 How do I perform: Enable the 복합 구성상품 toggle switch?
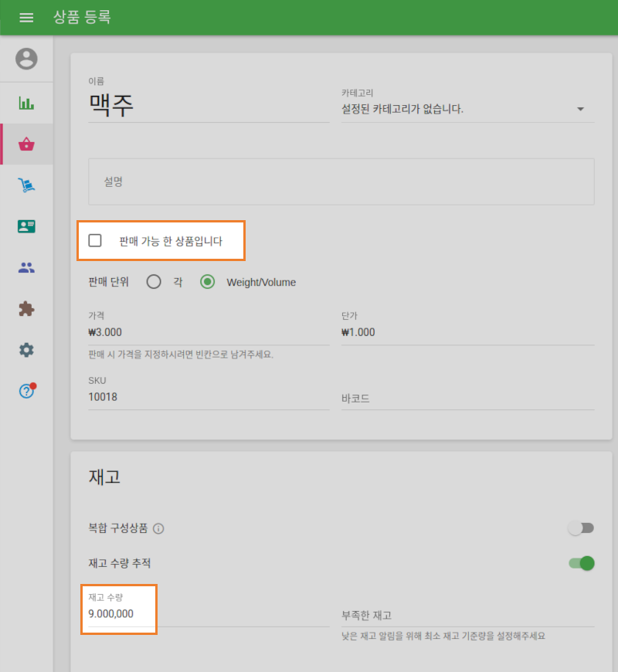(x=580, y=528)
